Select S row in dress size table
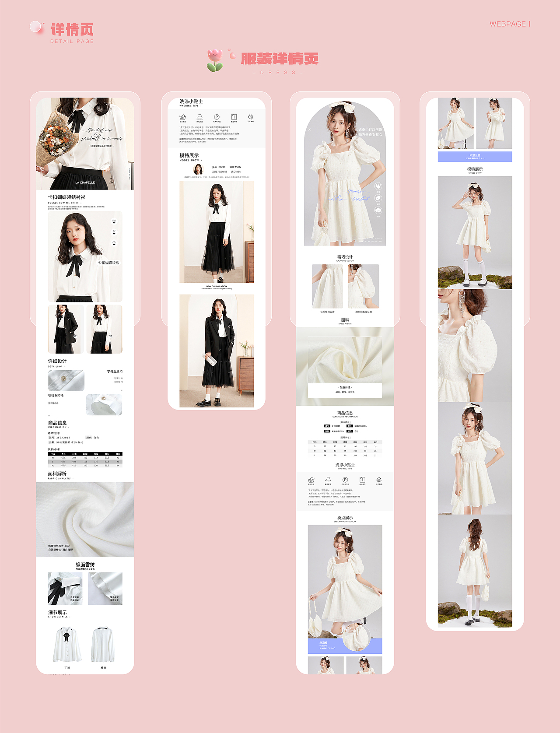Image resolution: width=560 pixels, height=733 pixels. pyautogui.click(x=345, y=446)
